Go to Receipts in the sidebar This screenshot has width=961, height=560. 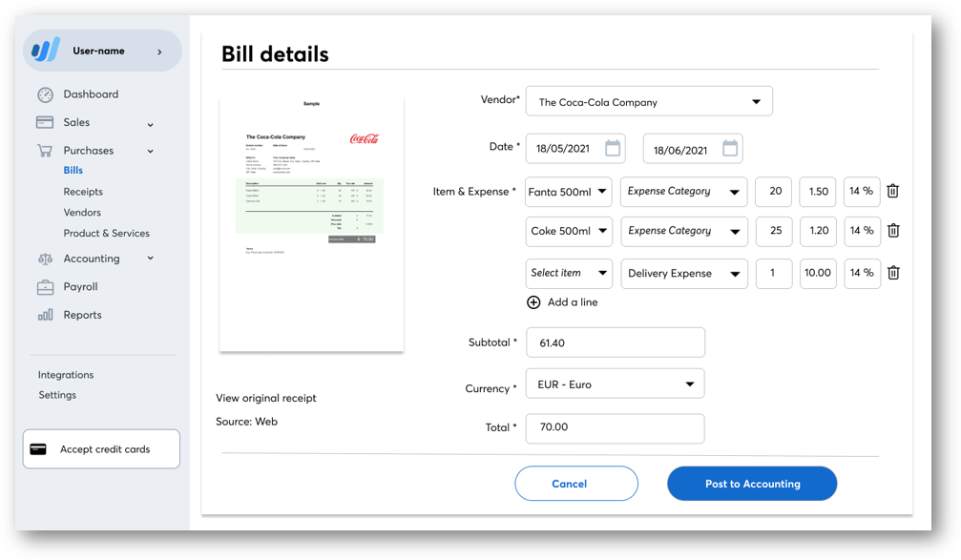click(83, 192)
